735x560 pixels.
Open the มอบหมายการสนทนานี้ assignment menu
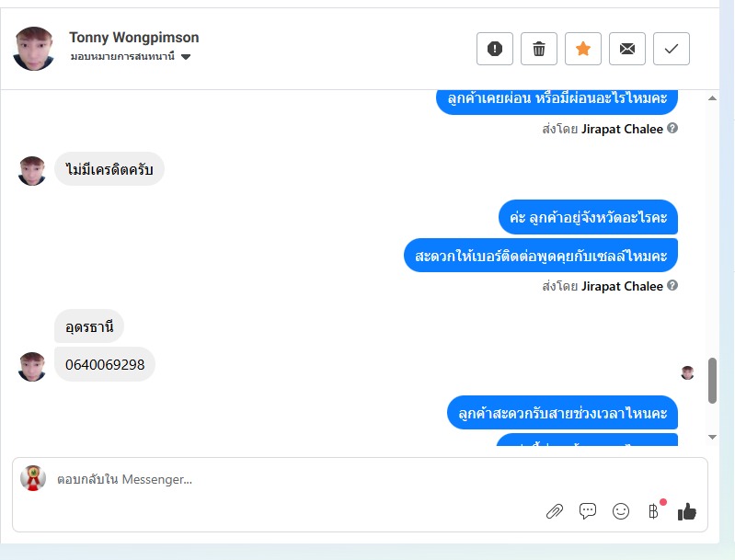pos(131,57)
